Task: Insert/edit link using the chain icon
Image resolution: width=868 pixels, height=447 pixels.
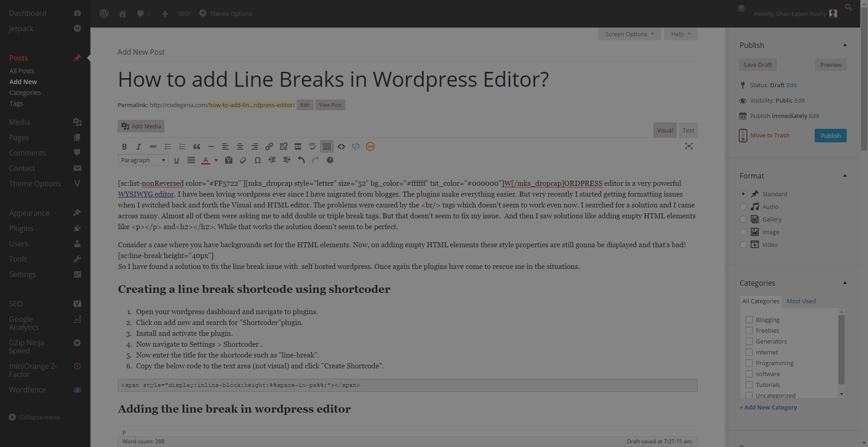Action: (269, 146)
